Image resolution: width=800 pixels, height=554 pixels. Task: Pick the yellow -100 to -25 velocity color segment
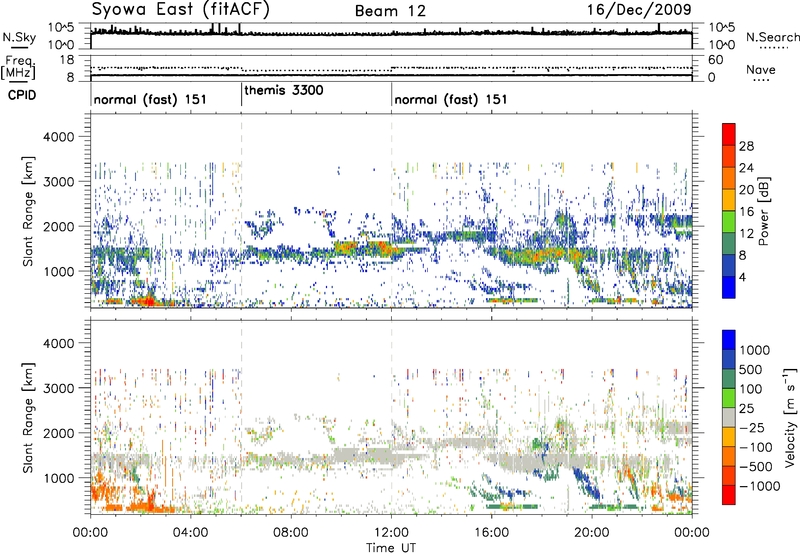pyautogui.click(x=729, y=438)
